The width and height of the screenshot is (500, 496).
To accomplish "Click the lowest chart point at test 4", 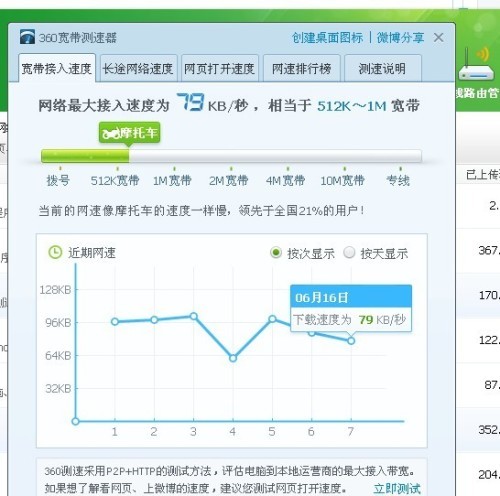I will coord(233,358).
